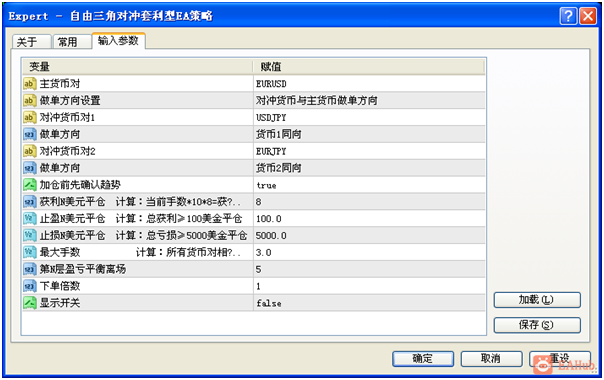This screenshot has width=604, height=380.
Task: Select the 下单倍数 variable name
Action: tap(60, 286)
